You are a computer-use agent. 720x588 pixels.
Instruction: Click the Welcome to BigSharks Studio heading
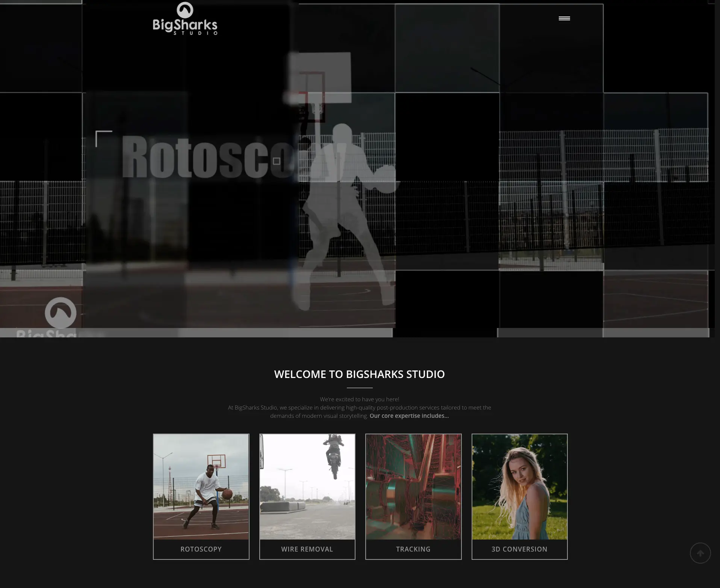[359, 374]
